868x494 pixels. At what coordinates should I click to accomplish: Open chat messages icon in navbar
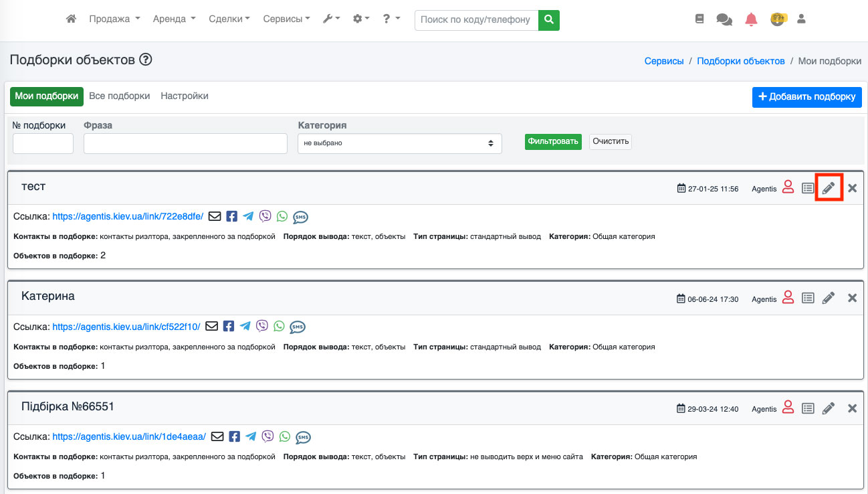(x=724, y=19)
